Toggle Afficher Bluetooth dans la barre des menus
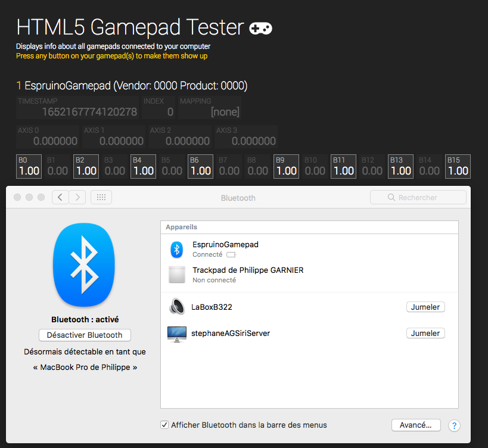The image size is (488, 448). click(x=164, y=425)
